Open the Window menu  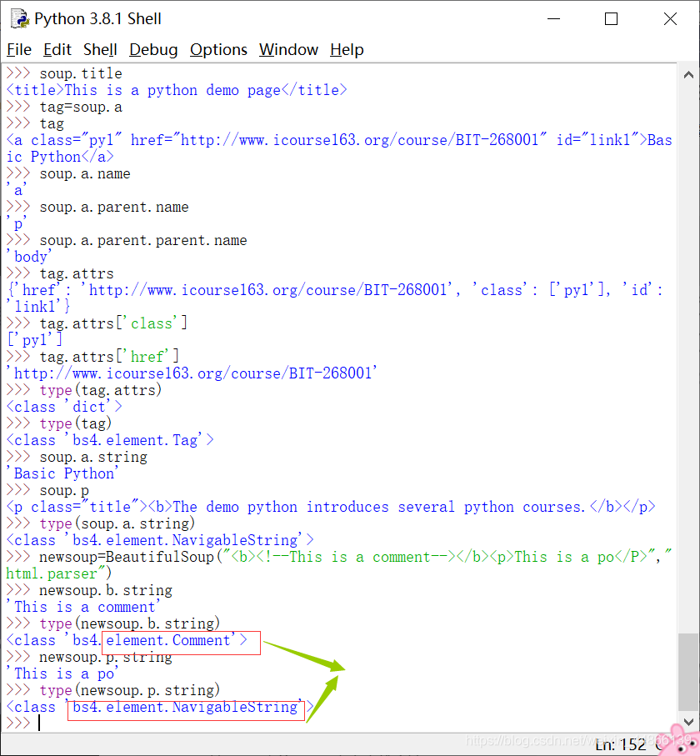[288, 50]
